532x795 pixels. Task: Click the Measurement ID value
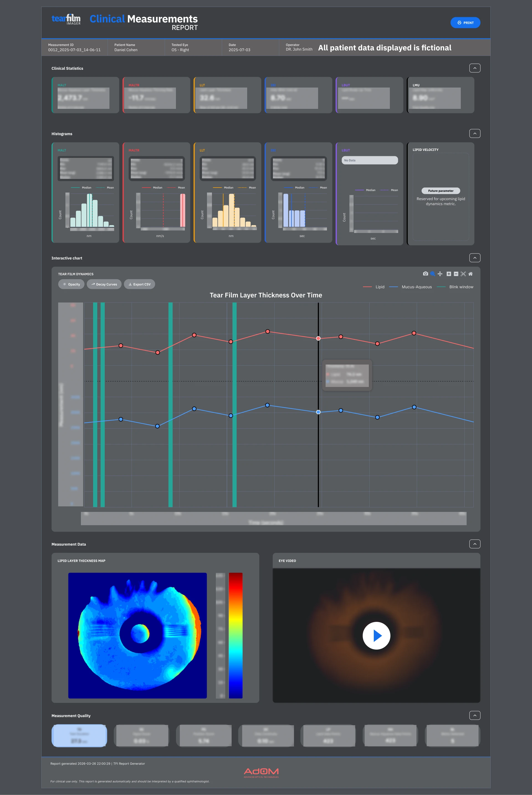coord(74,50)
